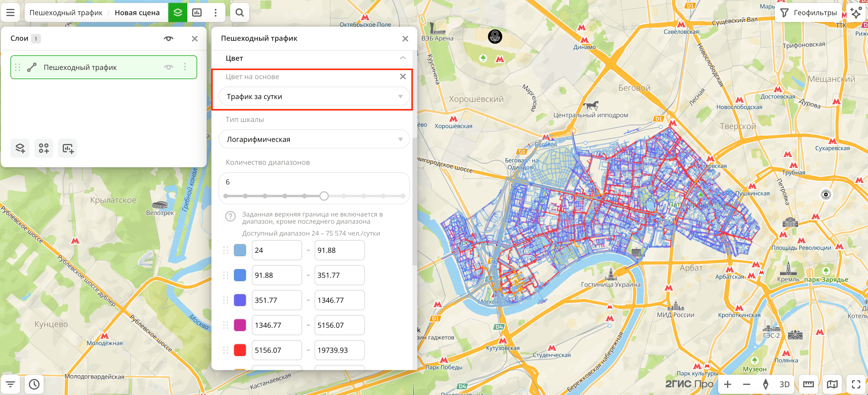The width and height of the screenshot is (868, 395).
Task: Hide the Пешеходный трафик layer with eye icon
Action: [169, 67]
